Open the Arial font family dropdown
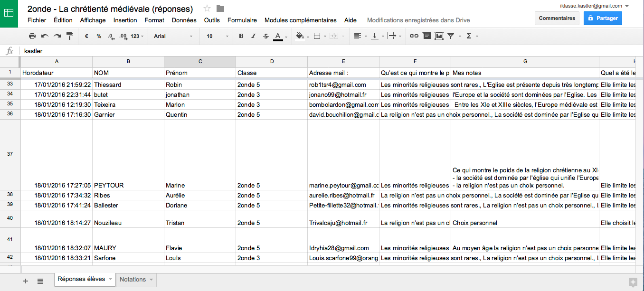The height and width of the screenshot is (291, 644). click(x=173, y=36)
